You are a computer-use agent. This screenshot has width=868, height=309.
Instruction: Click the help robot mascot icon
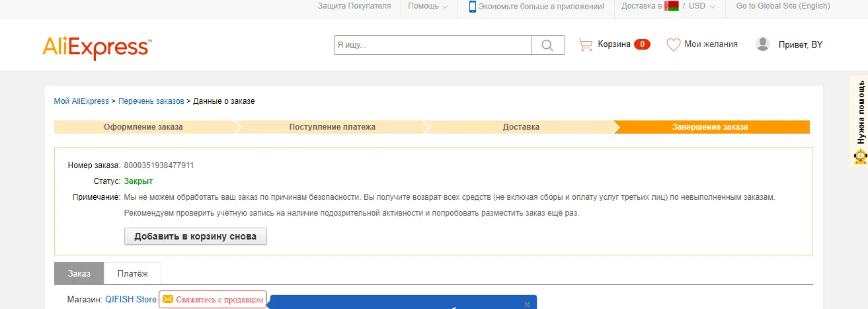[860, 157]
